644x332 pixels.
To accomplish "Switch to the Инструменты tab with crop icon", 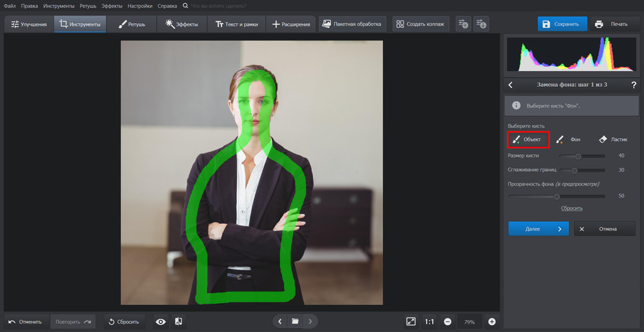I will pos(80,24).
